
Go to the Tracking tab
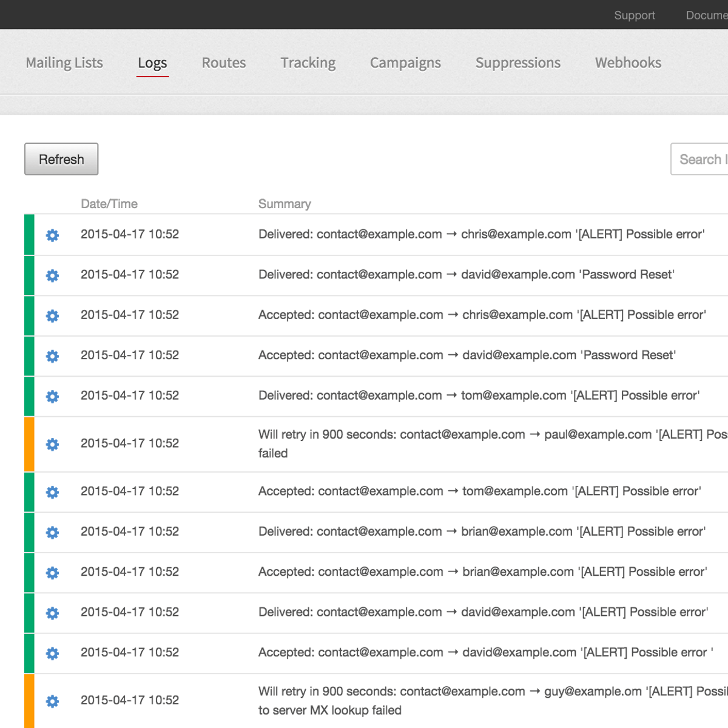(x=308, y=63)
